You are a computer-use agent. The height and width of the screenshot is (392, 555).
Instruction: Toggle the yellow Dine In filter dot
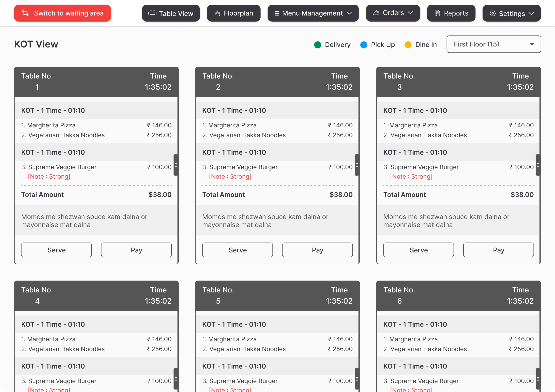[408, 45]
